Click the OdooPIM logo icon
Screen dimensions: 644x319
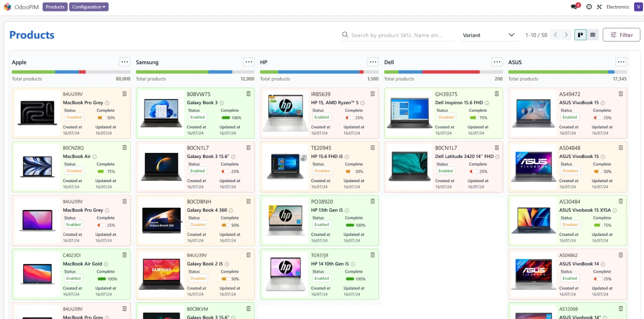7,7
